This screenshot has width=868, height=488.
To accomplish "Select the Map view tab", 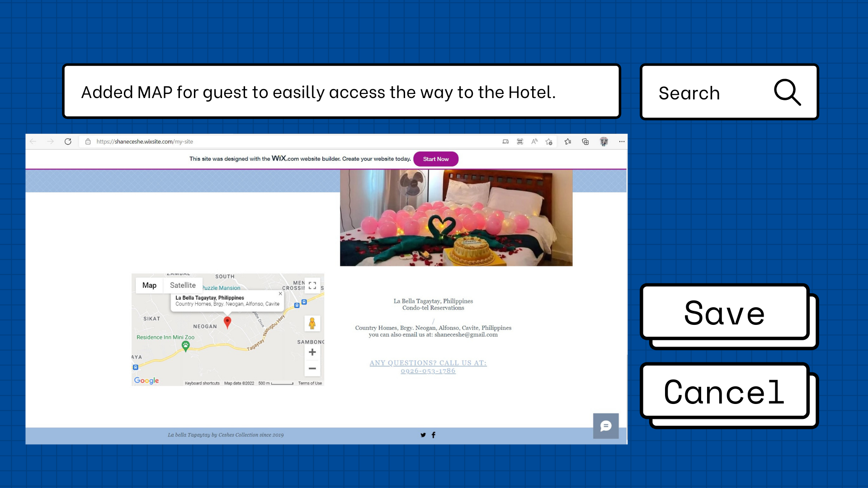I will (x=149, y=285).
